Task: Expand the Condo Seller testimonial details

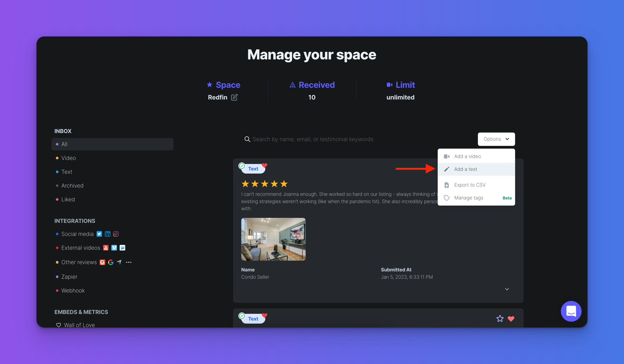Action: [507, 289]
